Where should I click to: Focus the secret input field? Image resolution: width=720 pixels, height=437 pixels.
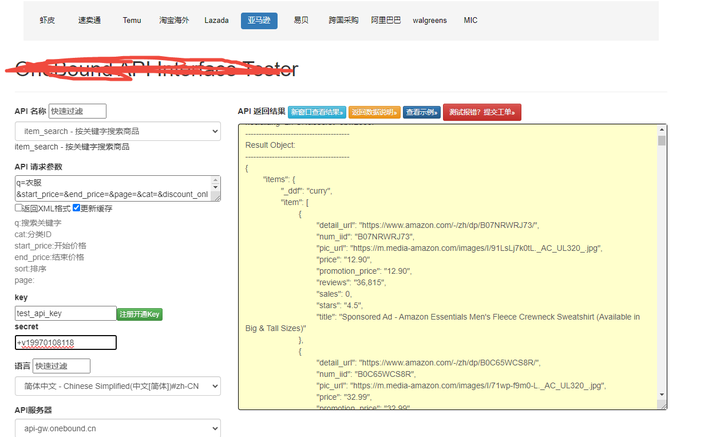66,342
